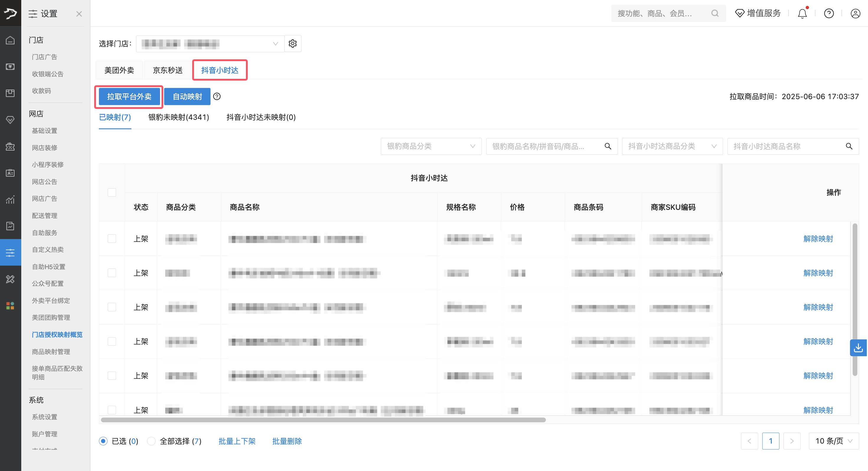
Task: Check the fourth 上架 row checkbox
Action: tap(112, 341)
